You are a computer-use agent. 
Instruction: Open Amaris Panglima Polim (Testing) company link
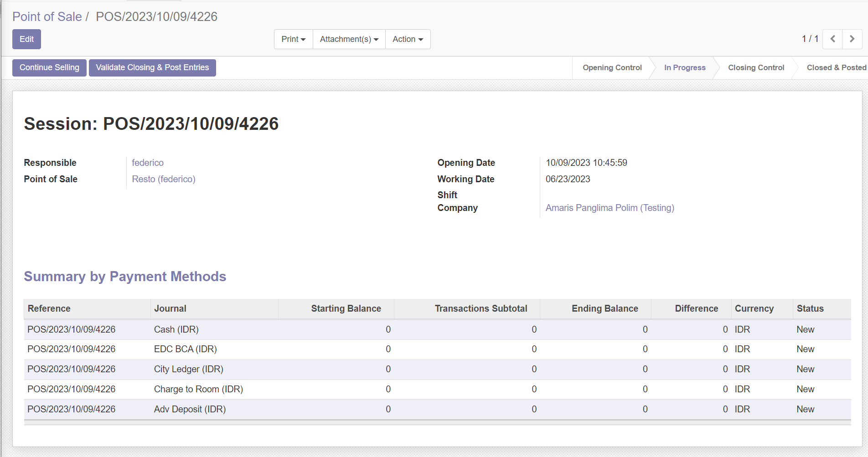(x=610, y=208)
